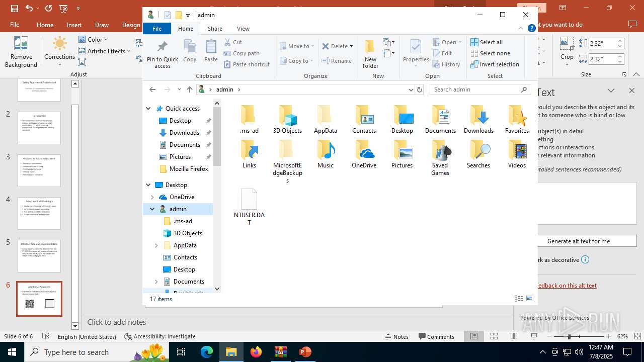Open the Move to dropdown

[297, 46]
